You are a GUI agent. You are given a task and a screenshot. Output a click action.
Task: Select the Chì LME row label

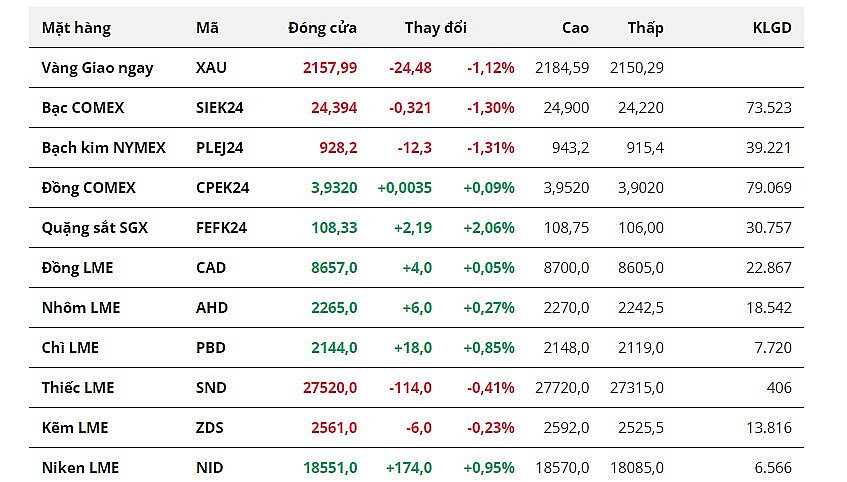[70, 348]
